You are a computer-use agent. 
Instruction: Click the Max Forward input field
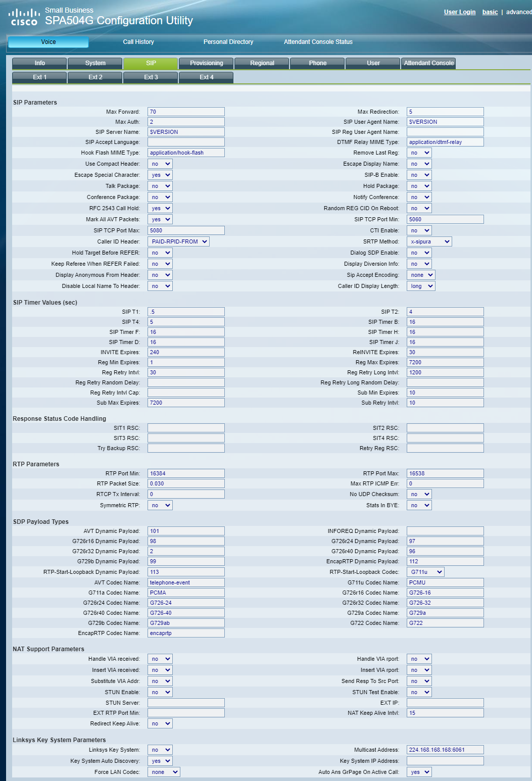[186, 112]
